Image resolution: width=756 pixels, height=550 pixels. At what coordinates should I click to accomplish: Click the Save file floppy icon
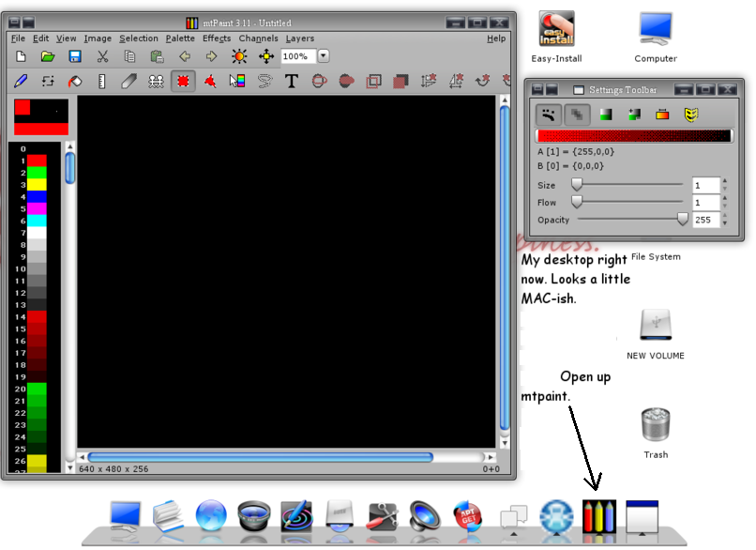tap(74, 57)
